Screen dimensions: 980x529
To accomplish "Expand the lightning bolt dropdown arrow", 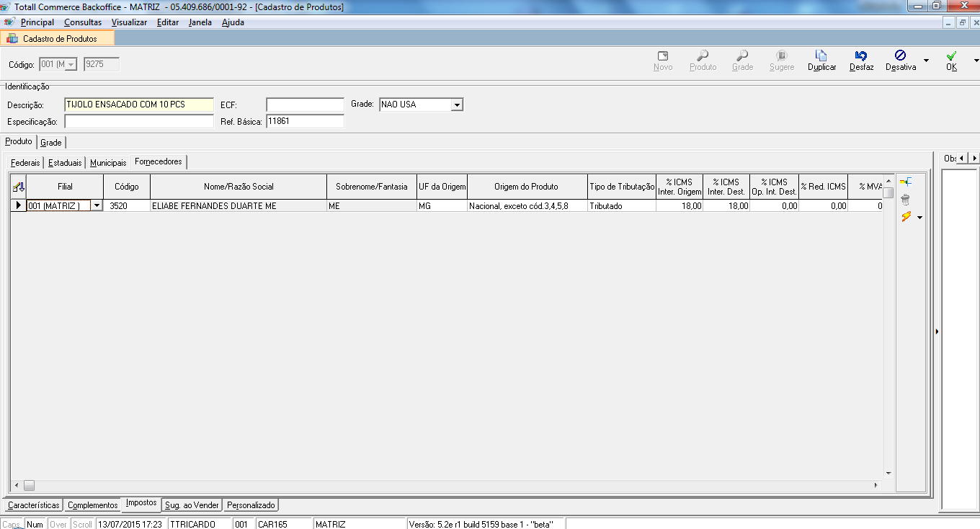I will (x=919, y=217).
